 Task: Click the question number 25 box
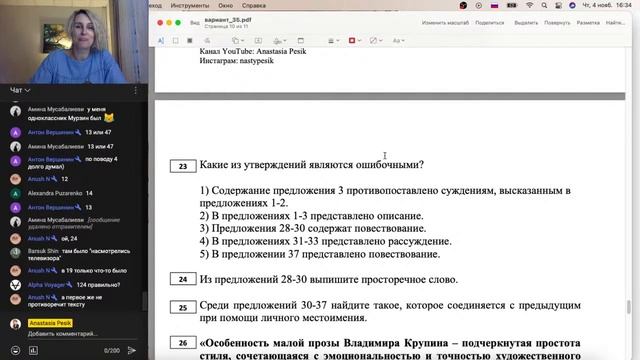(x=183, y=307)
